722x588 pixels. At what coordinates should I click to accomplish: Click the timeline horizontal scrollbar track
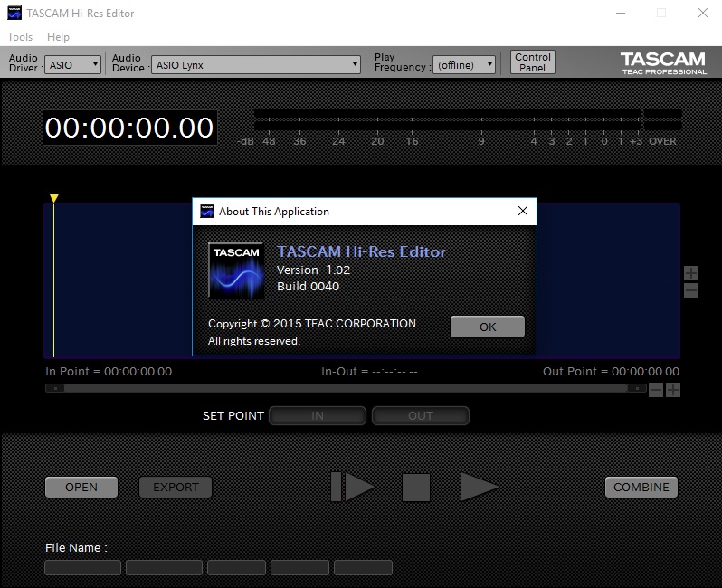(x=346, y=388)
